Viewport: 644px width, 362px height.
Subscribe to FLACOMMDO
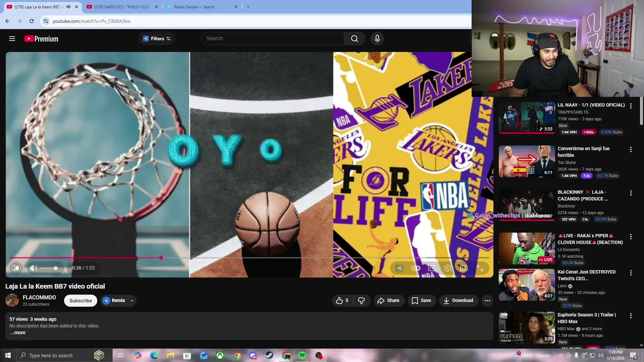coord(80,301)
